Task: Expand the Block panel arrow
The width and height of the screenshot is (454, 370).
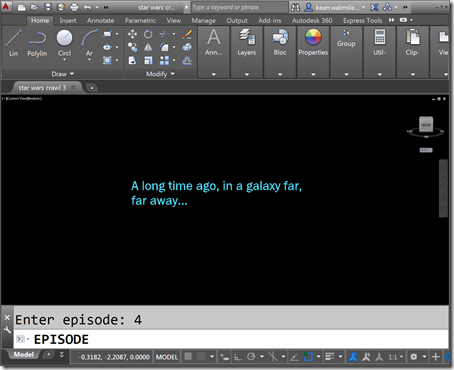Action: pyautogui.click(x=280, y=74)
